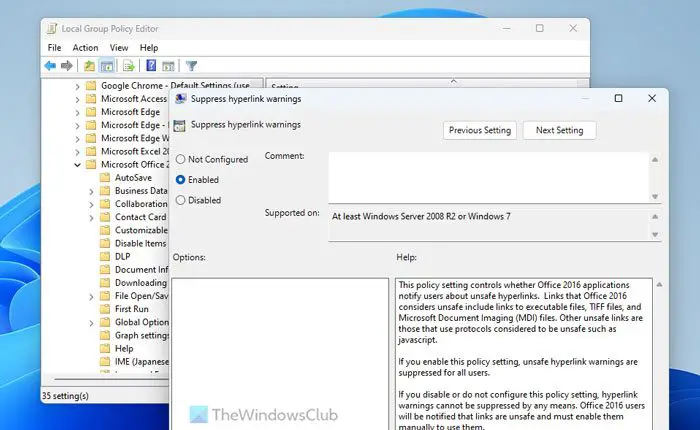This screenshot has width=700, height=430.
Task: Expand the Global Options tree node
Action: point(91,323)
